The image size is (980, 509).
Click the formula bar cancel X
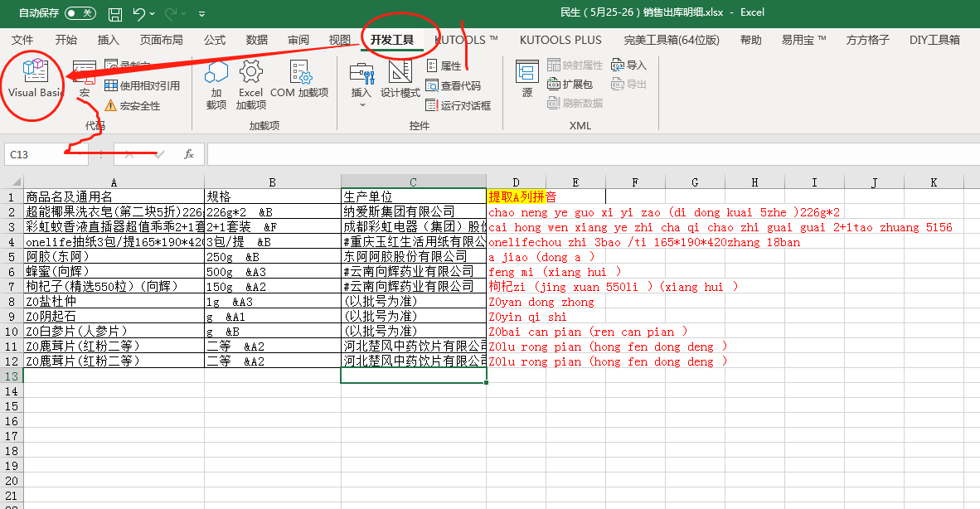click(129, 154)
